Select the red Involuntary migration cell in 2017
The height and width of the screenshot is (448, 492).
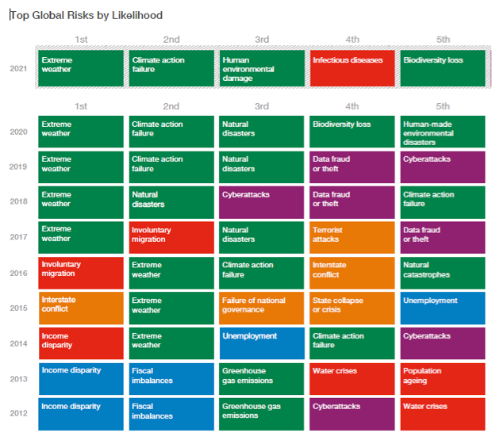(x=171, y=237)
